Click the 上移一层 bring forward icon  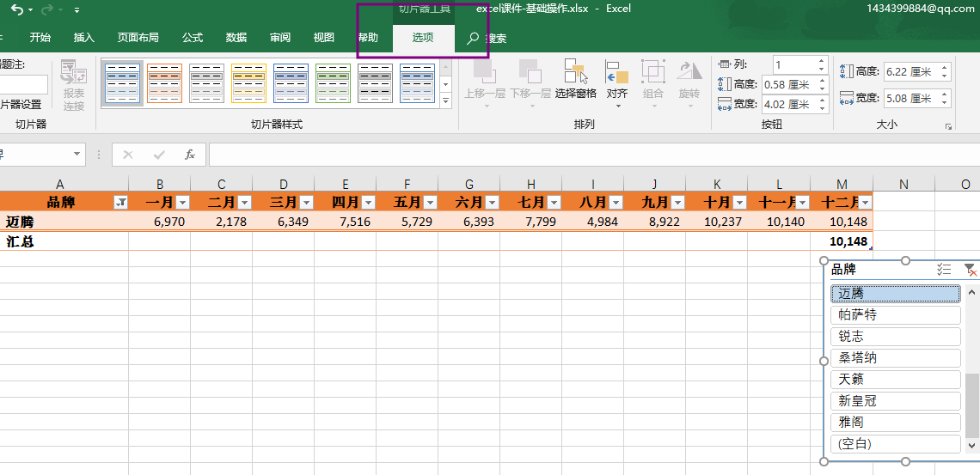coord(484,71)
